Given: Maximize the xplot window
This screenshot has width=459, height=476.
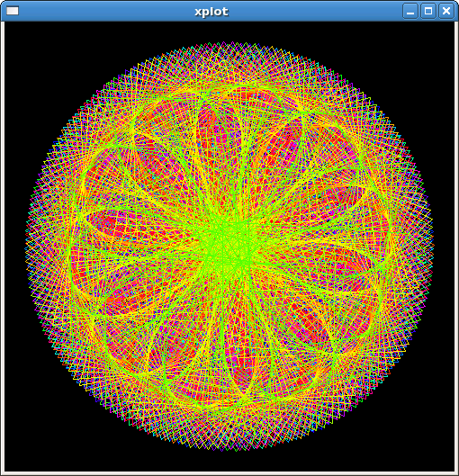Looking at the screenshot, I should click(428, 11).
